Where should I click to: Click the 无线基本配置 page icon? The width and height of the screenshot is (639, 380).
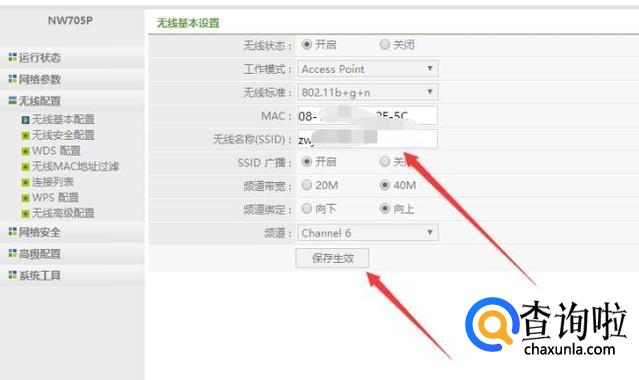click(26, 120)
